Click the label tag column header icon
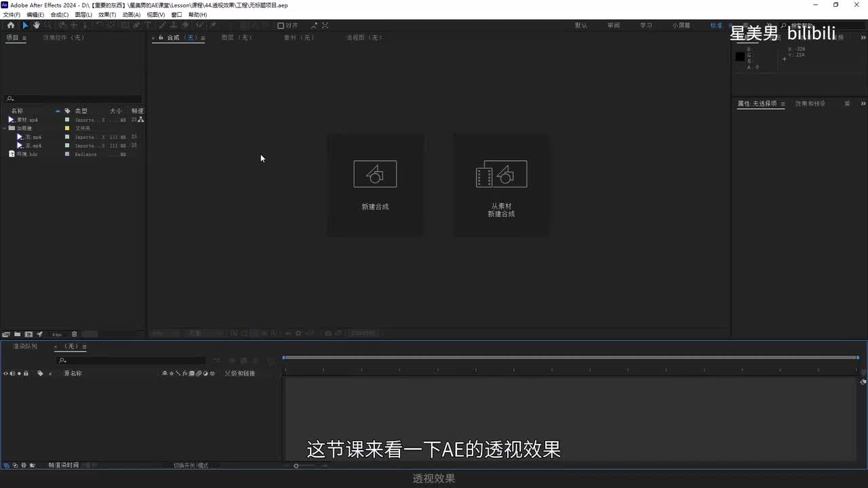This screenshot has height=488, width=868. click(67, 110)
